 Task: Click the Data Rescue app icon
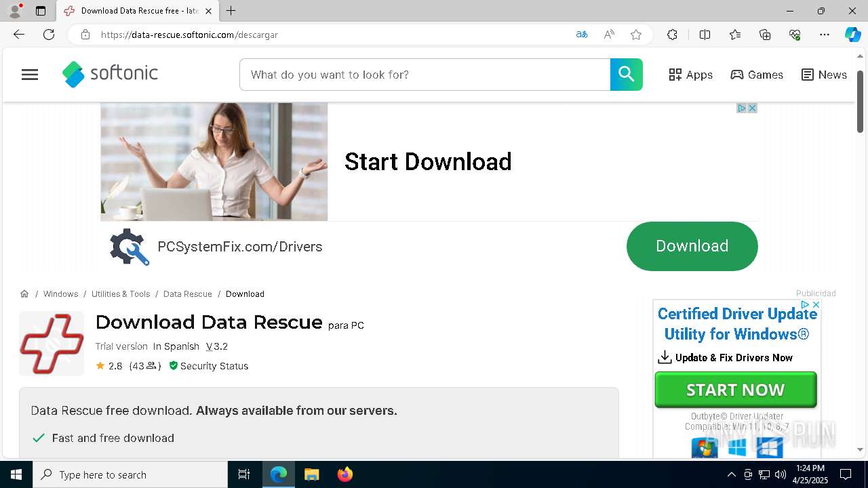pyautogui.click(x=52, y=344)
